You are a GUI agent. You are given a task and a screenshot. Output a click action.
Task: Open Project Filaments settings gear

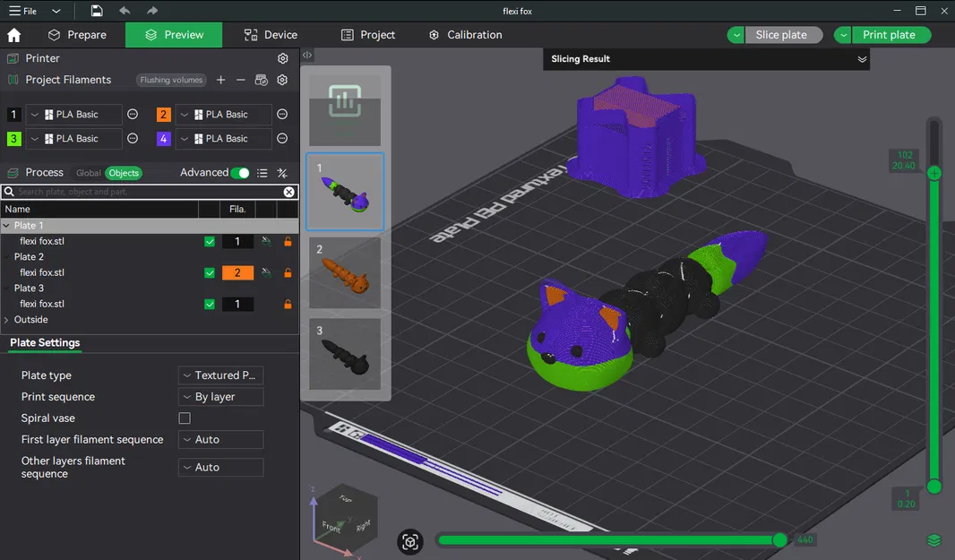pyautogui.click(x=282, y=80)
